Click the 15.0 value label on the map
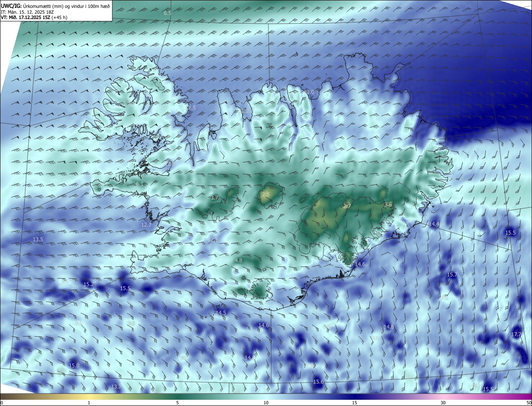This screenshot has height=406, width=532. click(x=74, y=365)
